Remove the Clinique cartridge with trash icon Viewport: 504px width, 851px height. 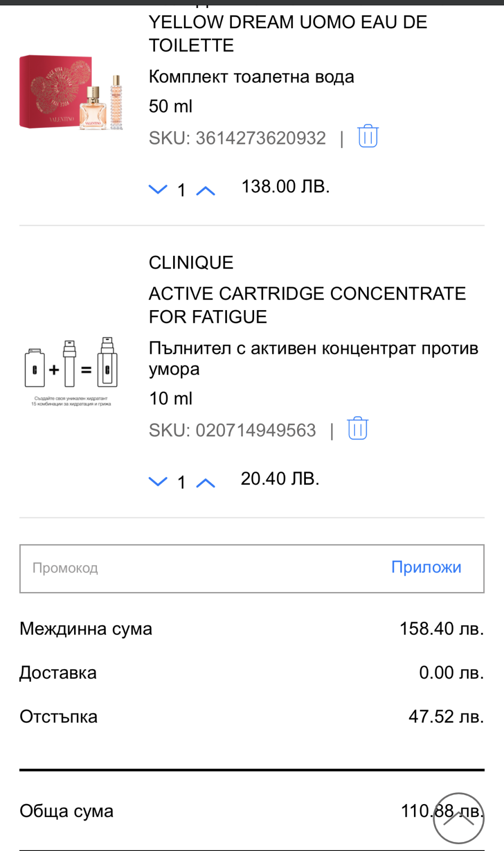click(x=357, y=428)
